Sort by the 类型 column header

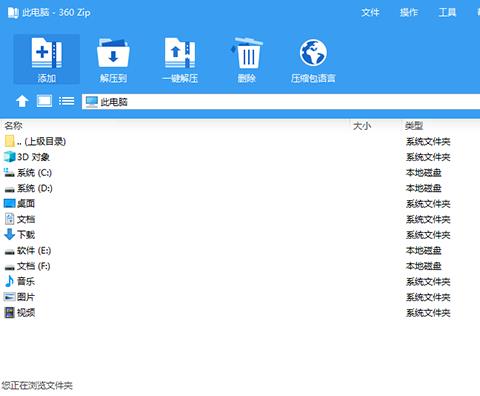point(414,126)
